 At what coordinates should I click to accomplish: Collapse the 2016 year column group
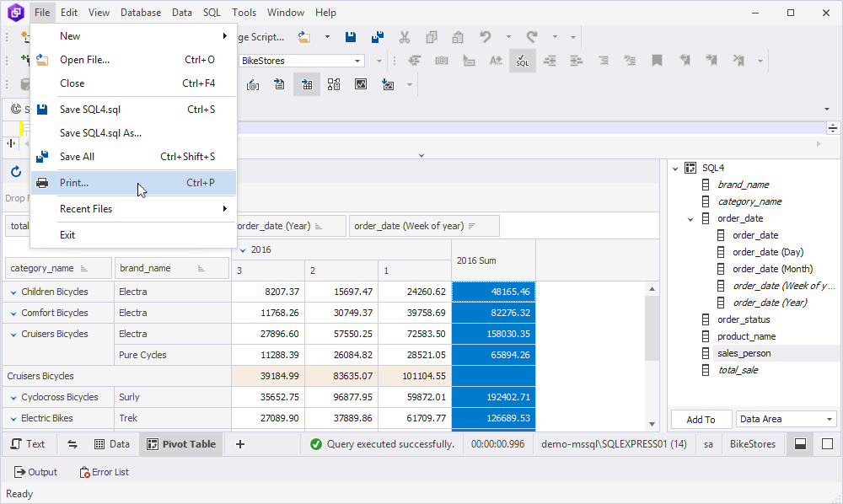point(243,250)
